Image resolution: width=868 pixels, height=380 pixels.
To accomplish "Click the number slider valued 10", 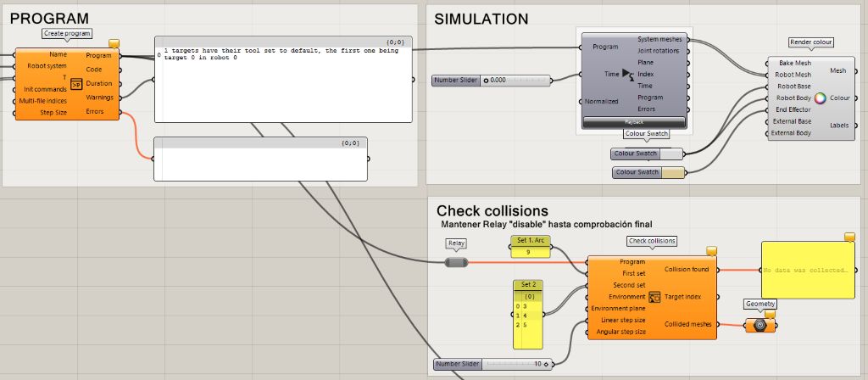I will [x=492, y=364].
